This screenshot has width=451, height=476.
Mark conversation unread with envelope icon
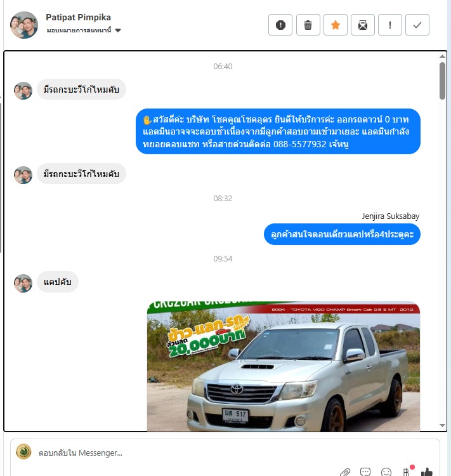coord(363,25)
